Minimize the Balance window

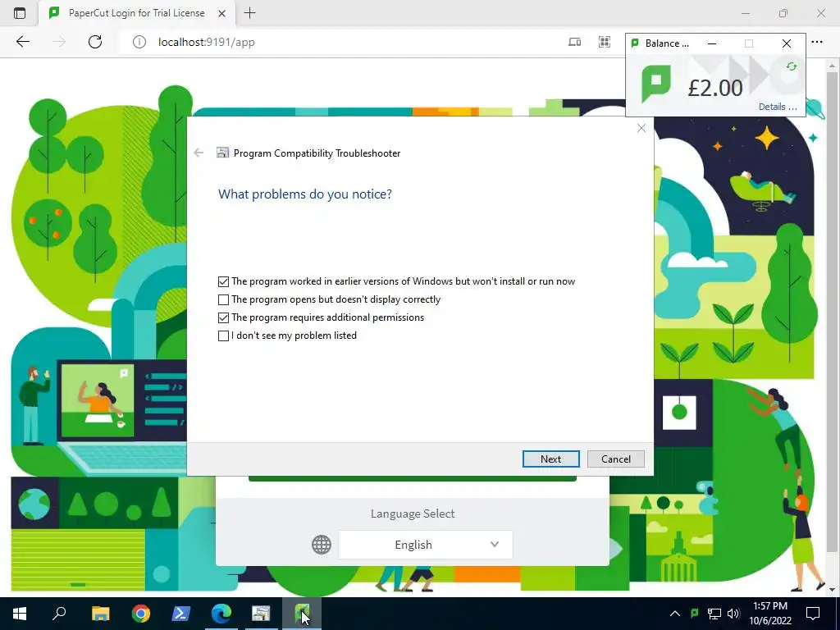pos(712,43)
